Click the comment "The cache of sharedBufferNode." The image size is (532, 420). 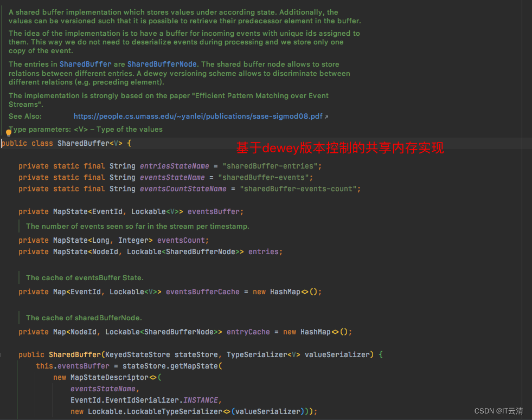84,318
